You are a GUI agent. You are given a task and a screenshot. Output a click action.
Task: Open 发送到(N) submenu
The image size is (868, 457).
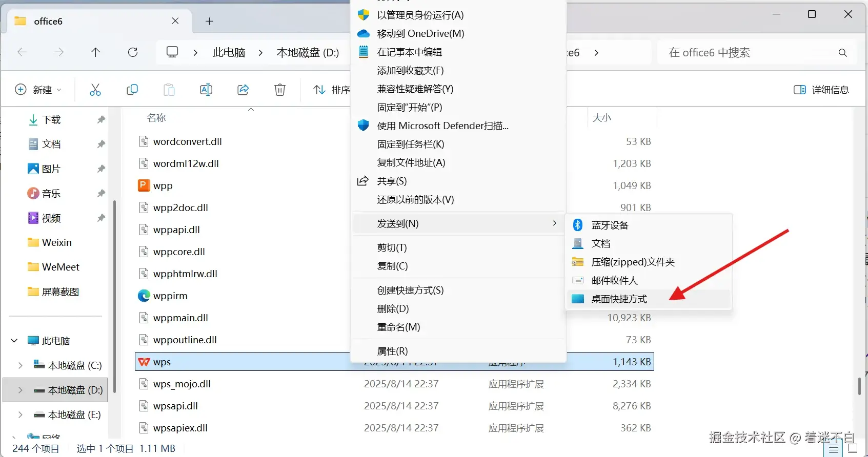click(x=458, y=223)
